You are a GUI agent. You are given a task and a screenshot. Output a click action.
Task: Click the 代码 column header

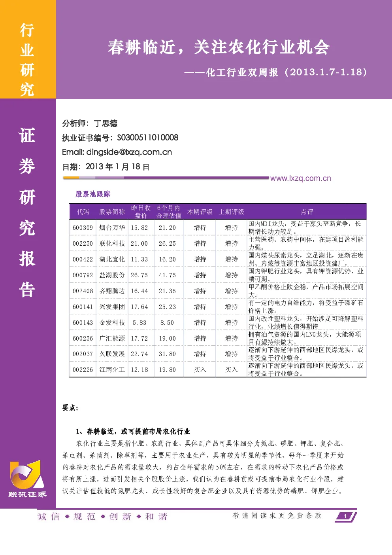pos(83,212)
